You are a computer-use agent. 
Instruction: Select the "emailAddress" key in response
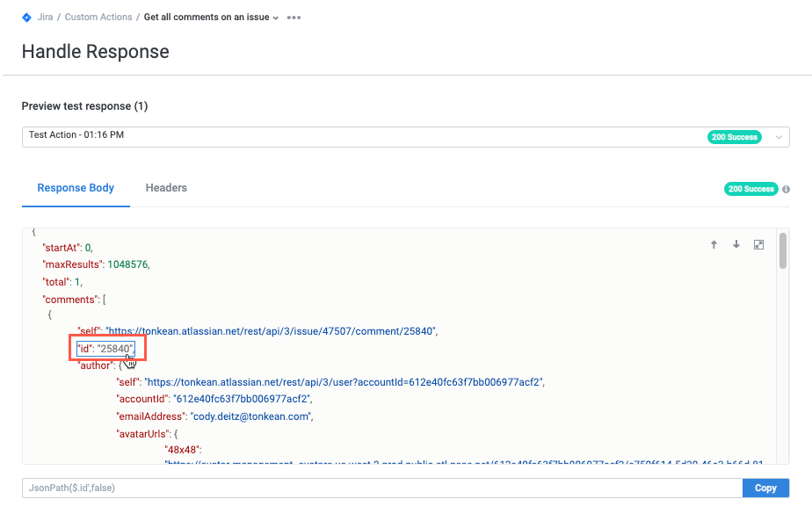(150, 416)
